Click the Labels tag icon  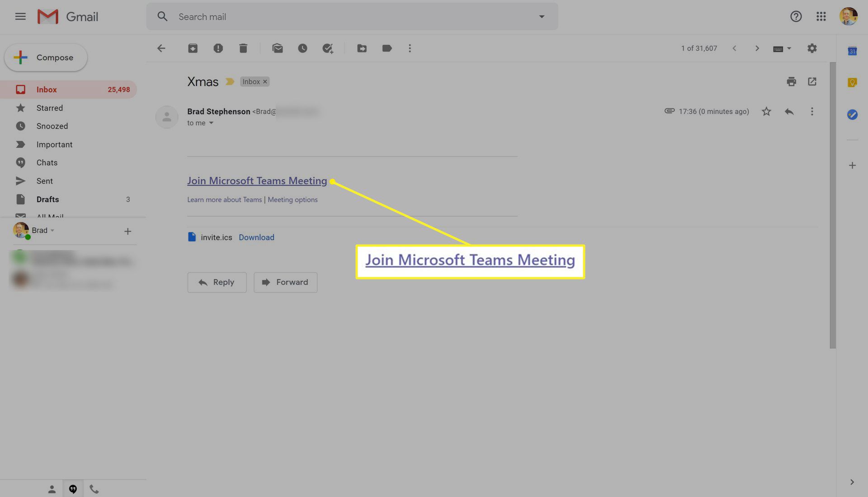point(387,48)
